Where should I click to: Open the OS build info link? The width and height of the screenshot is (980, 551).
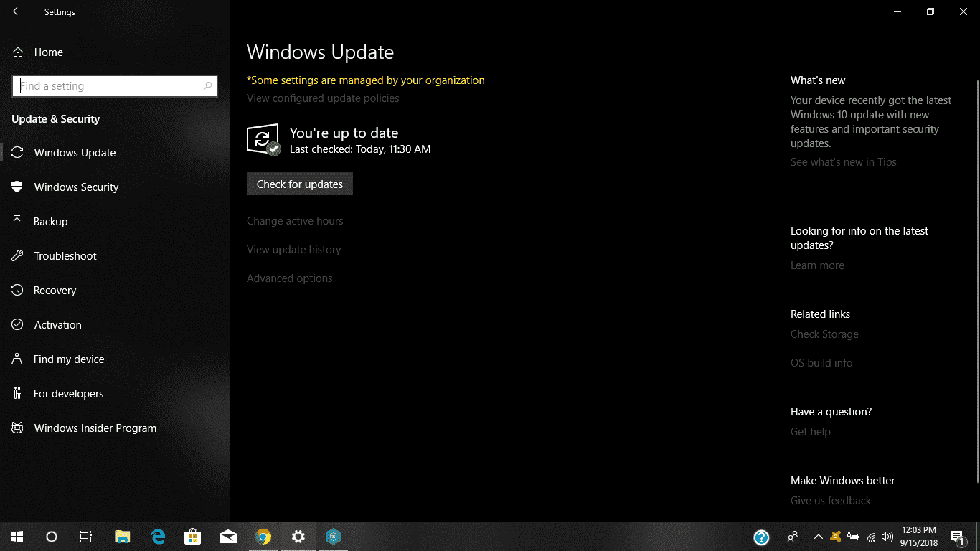point(821,363)
